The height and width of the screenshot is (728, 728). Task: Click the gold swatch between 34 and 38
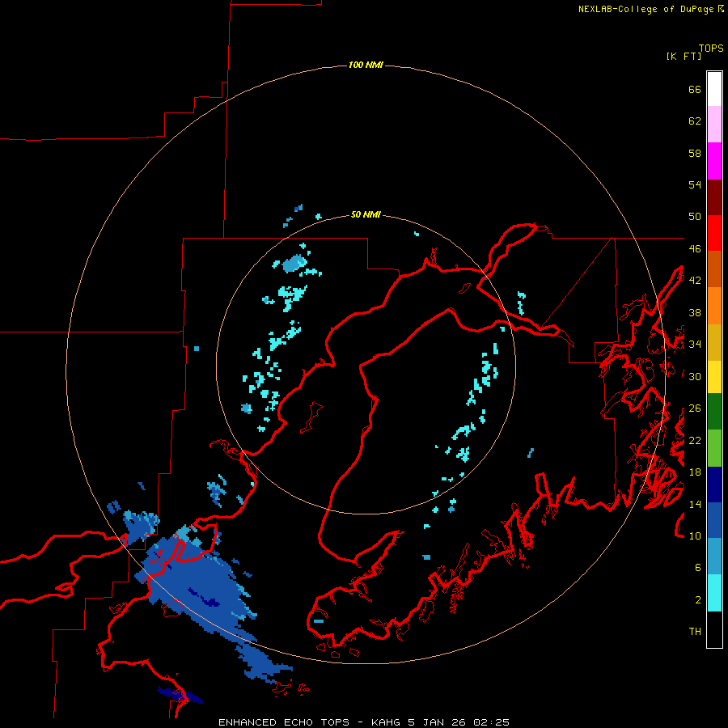[x=714, y=342]
